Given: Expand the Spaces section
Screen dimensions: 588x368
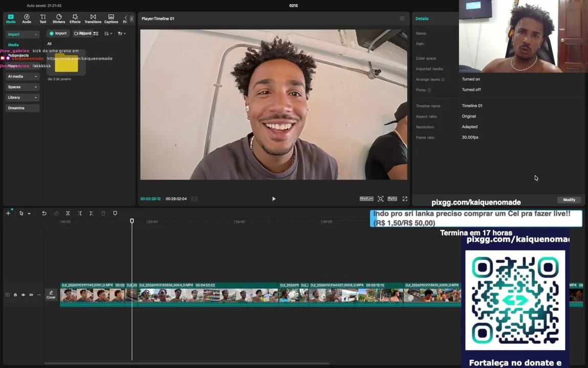Looking at the screenshot, I should click(23, 87).
